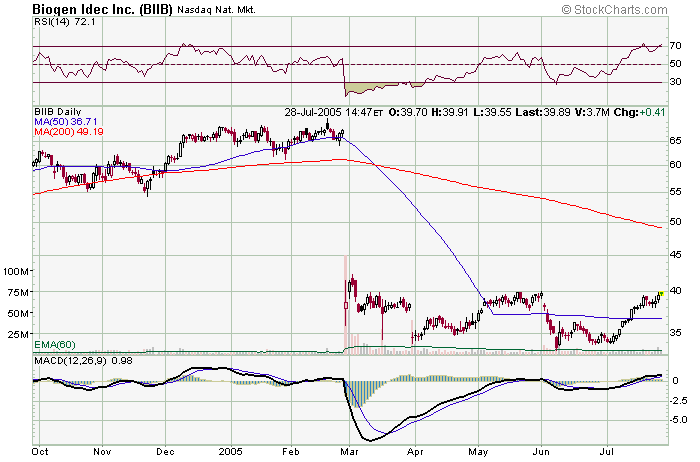Click the RSI 30 oversold level label
This screenshot has width=700, height=462.
tap(675, 82)
